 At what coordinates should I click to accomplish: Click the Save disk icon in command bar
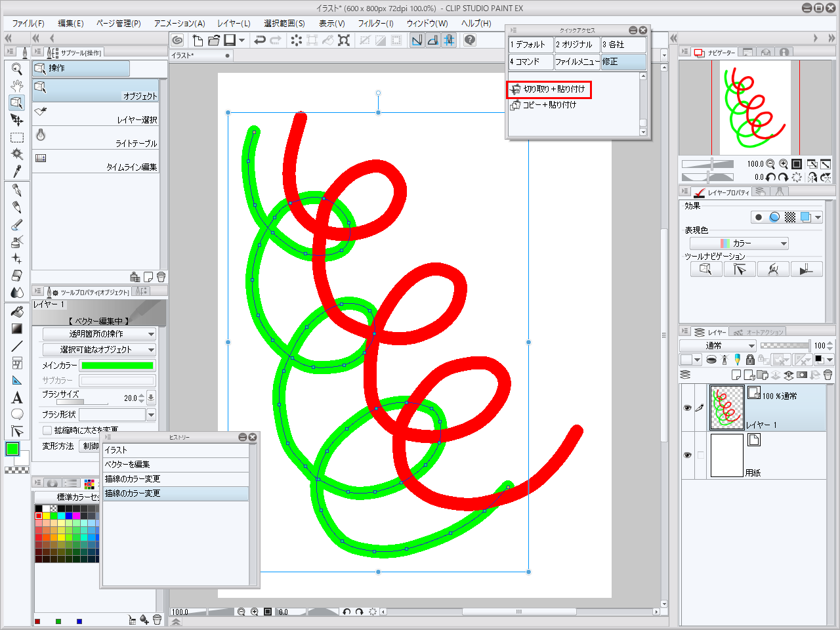(x=229, y=40)
